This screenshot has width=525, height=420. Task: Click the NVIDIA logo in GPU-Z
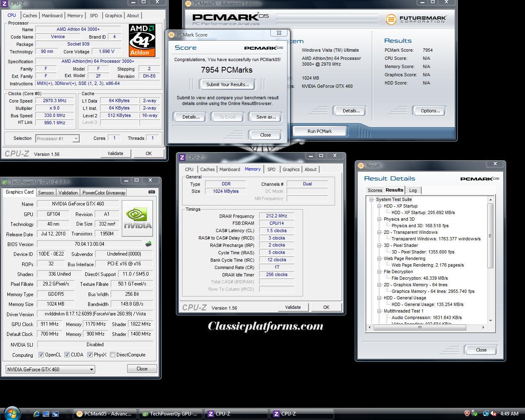click(x=137, y=218)
